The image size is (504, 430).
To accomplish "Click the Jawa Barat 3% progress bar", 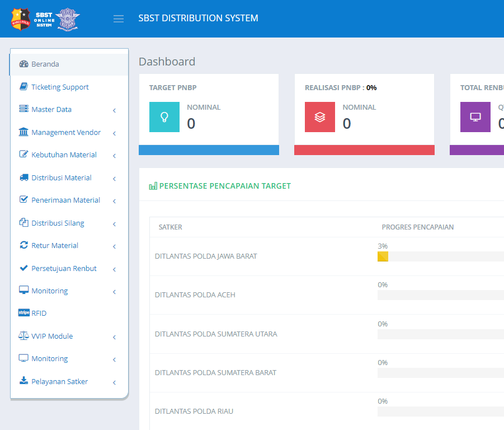I will [441, 256].
